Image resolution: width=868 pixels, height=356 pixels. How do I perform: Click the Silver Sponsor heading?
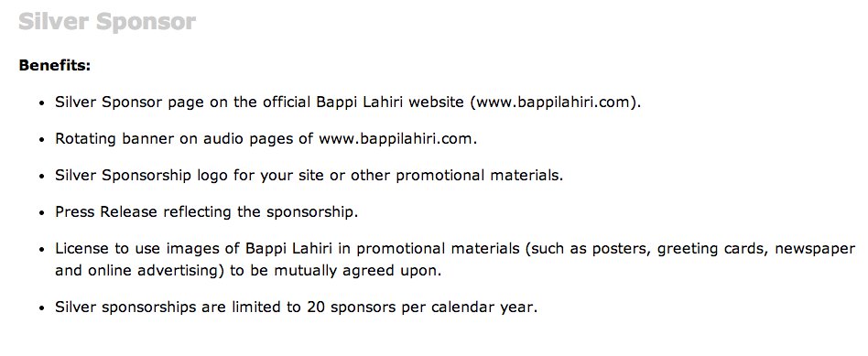tap(107, 23)
